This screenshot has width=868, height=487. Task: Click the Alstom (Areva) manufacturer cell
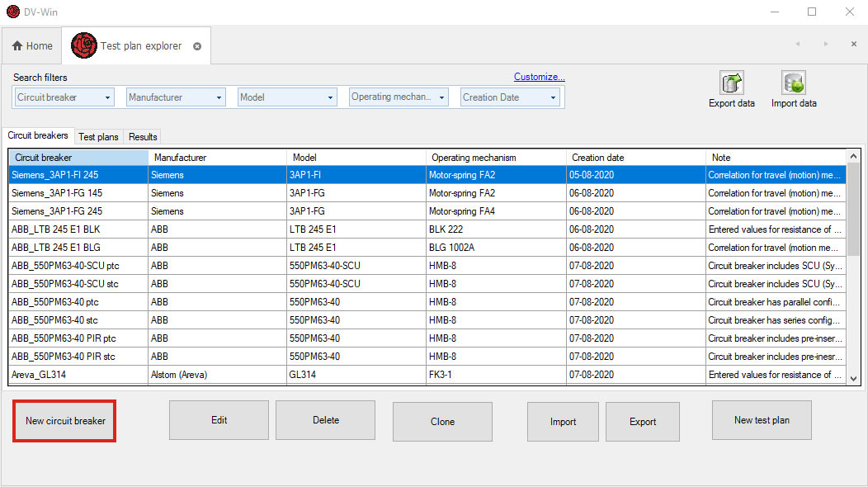(218, 375)
